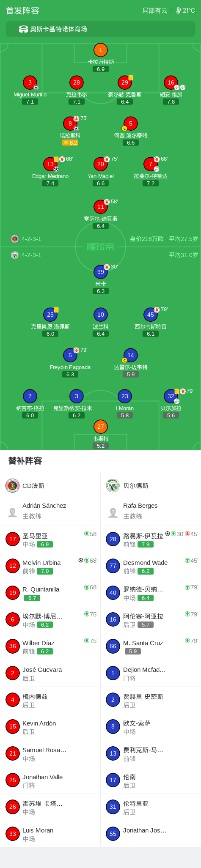The height and width of the screenshot is (868, 201).
Task: Tap the 局部有云 weather label
Action: pos(155,11)
